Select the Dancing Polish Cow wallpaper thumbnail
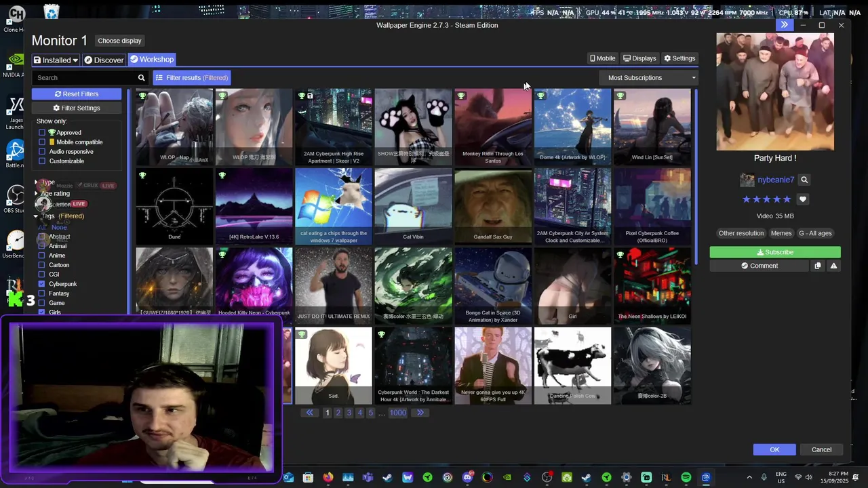Screen dimensions: 868x488 (572, 366)
